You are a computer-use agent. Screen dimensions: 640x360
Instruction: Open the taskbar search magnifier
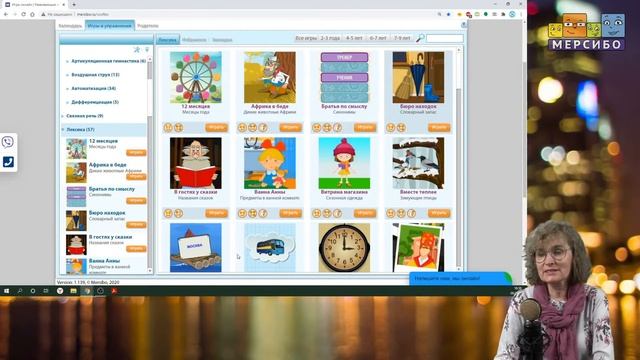(20, 291)
